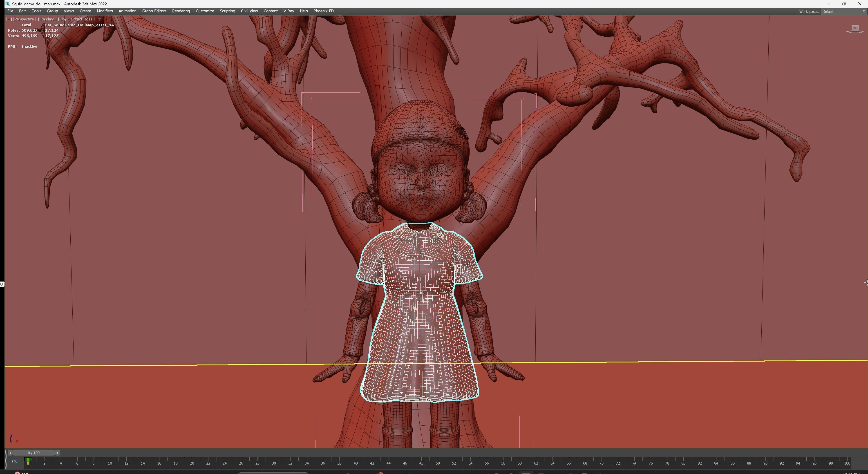Open the [Perspective] viewport POV menu

[24, 19]
